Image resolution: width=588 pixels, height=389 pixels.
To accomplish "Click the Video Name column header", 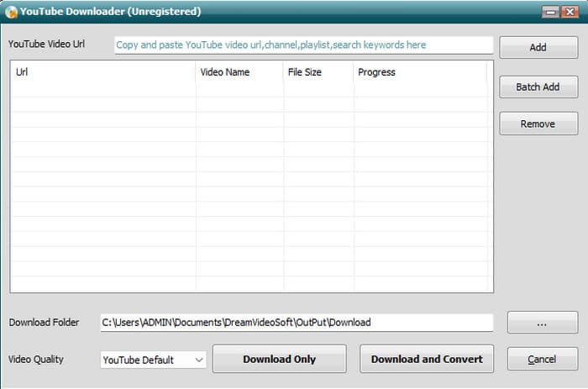I will pyautogui.click(x=239, y=72).
